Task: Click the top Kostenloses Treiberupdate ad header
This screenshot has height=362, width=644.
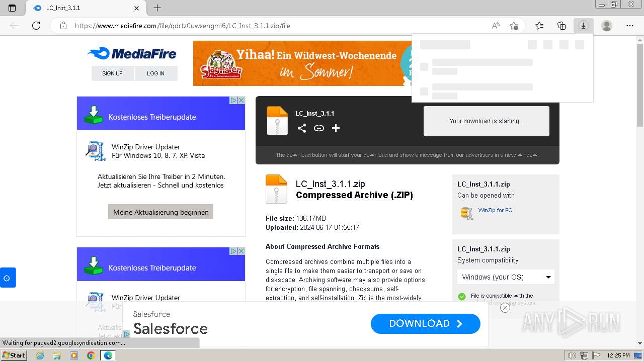Action: pos(161,114)
